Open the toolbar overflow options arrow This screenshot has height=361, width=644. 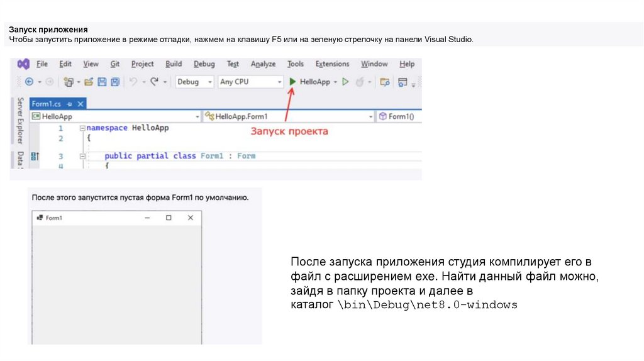(413, 85)
